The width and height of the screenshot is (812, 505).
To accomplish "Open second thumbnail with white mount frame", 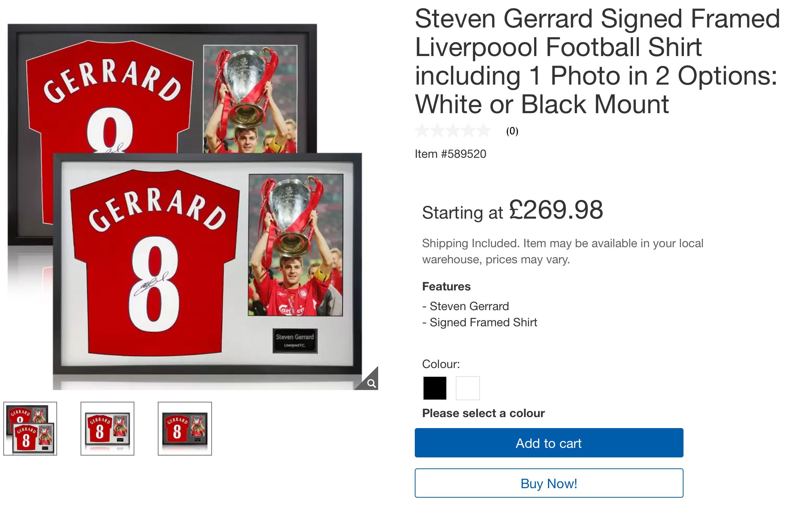I will 107,428.
